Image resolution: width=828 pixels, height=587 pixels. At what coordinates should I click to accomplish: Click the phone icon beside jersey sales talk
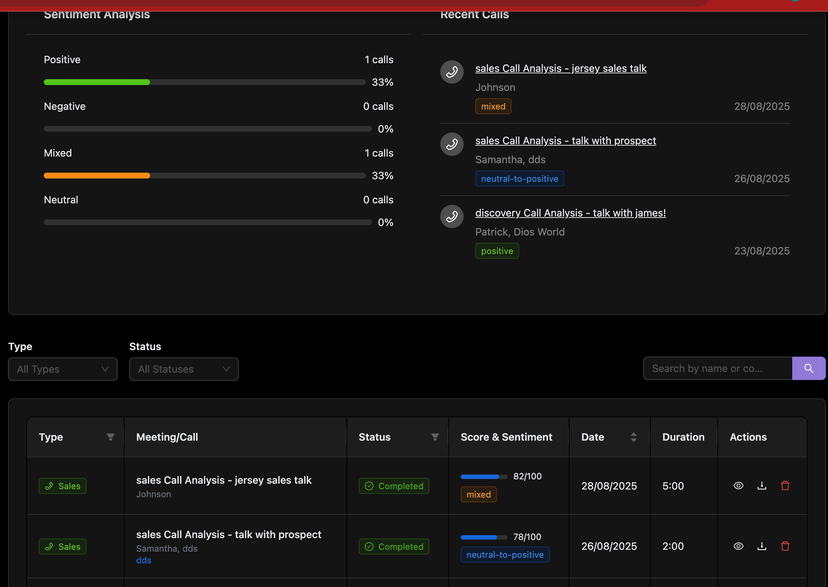[452, 72]
